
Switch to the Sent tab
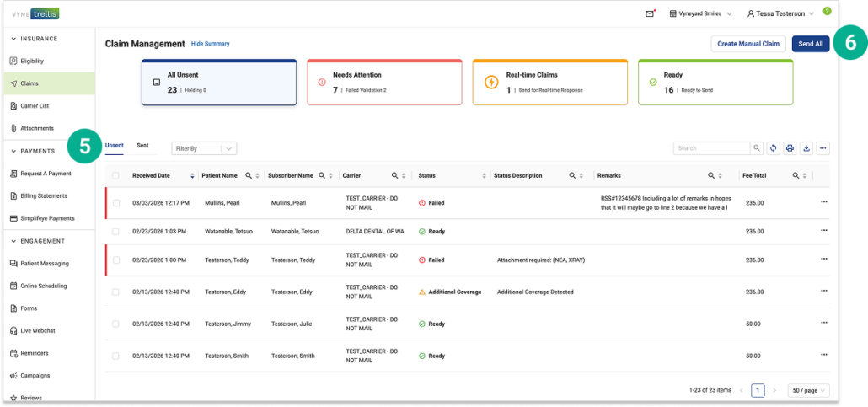[142, 146]
